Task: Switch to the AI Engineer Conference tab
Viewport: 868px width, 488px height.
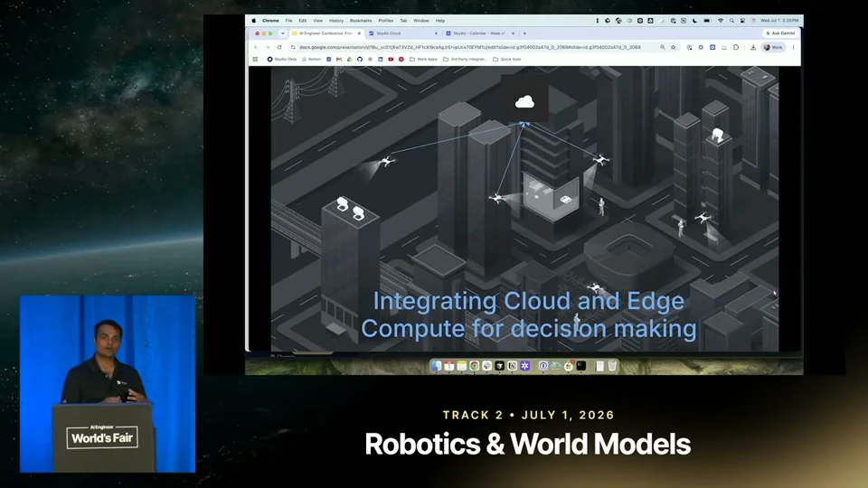Action: pyautogui.click(x=326, y=33)
